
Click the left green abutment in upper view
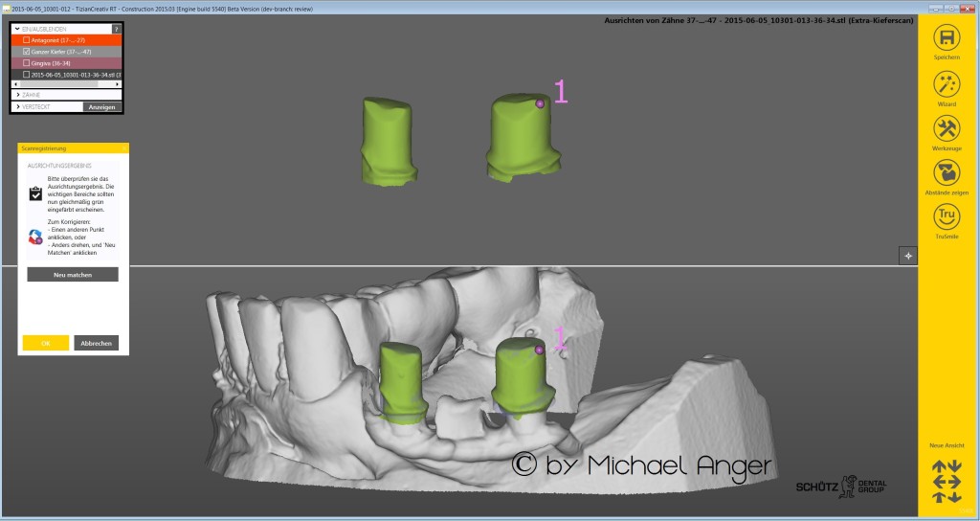[x=389, y=141]
